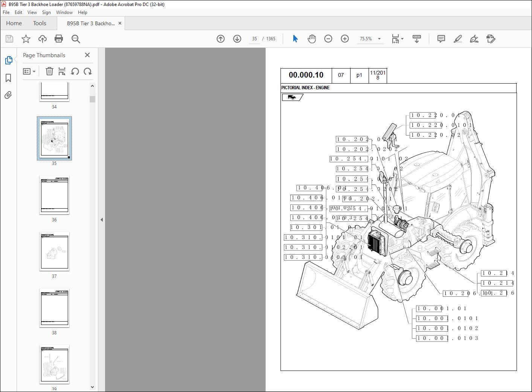Image resolution: width=532 pixels, height=392 pixels.
Task: Add a sticky note comment
Action: (x=441, y=39)
